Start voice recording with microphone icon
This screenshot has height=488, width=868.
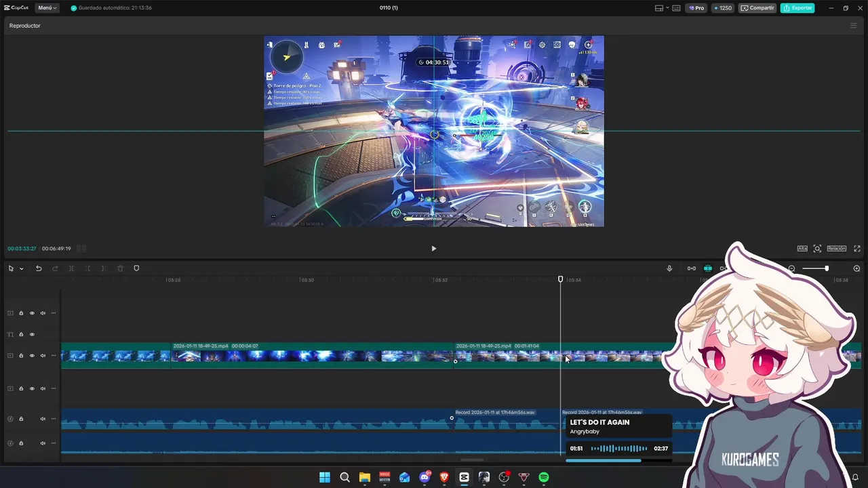(x=669, y=268)
